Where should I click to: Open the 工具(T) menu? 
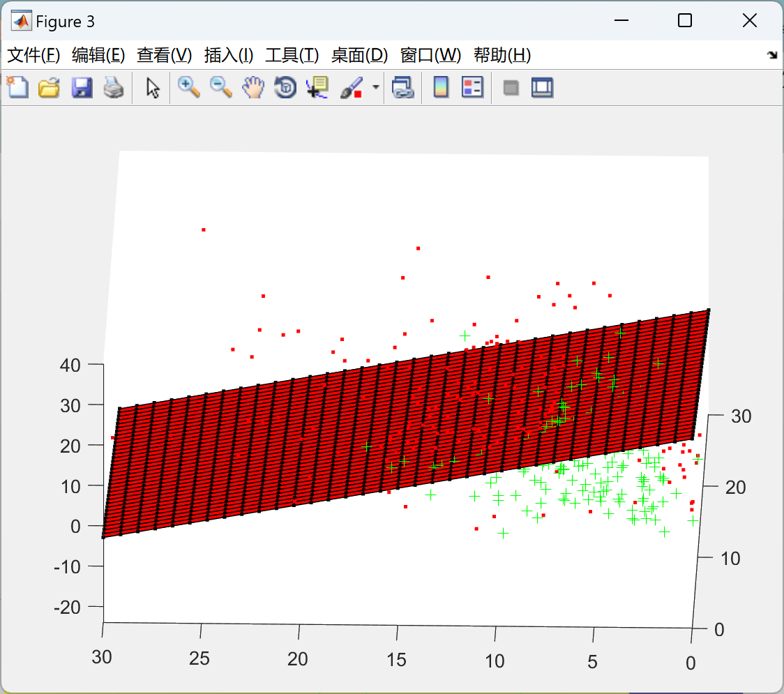292,55
